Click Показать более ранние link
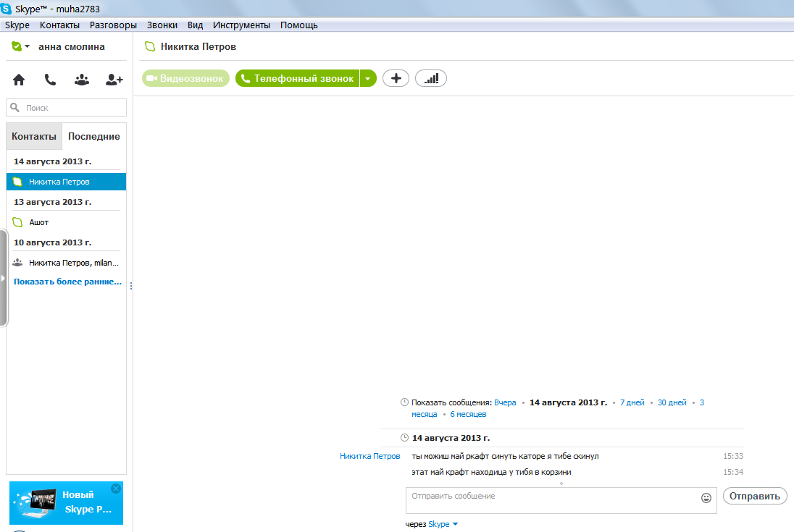794x532 pixels. [x=67, y=282]
